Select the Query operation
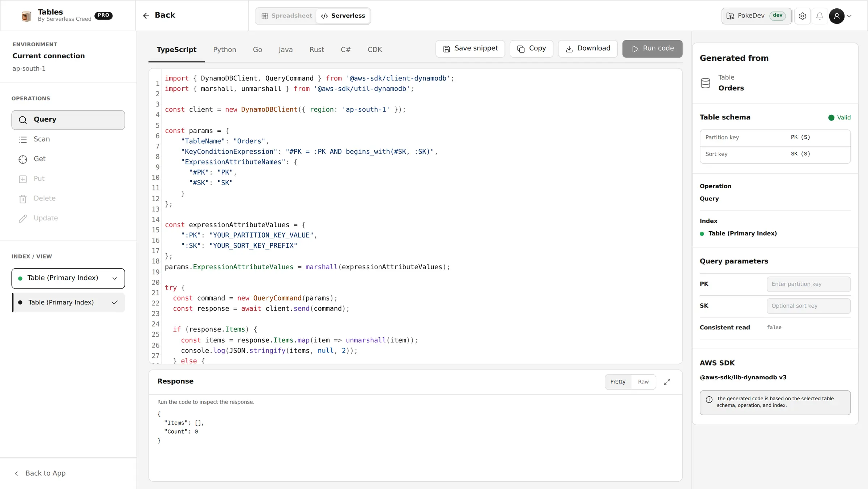 [x=68, y=120]
